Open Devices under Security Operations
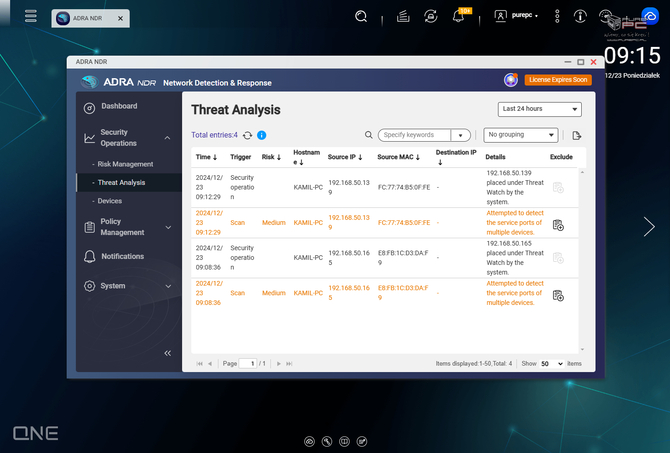 click(x=110, y=201)
